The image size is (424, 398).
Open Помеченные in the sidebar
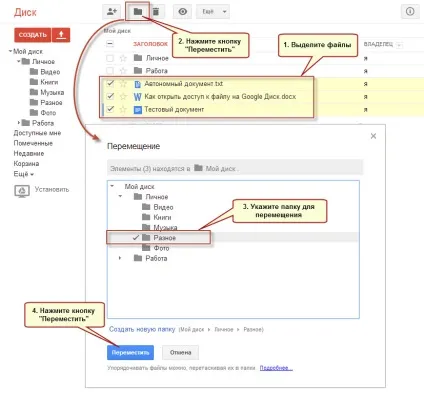click(x=33, y=143)
